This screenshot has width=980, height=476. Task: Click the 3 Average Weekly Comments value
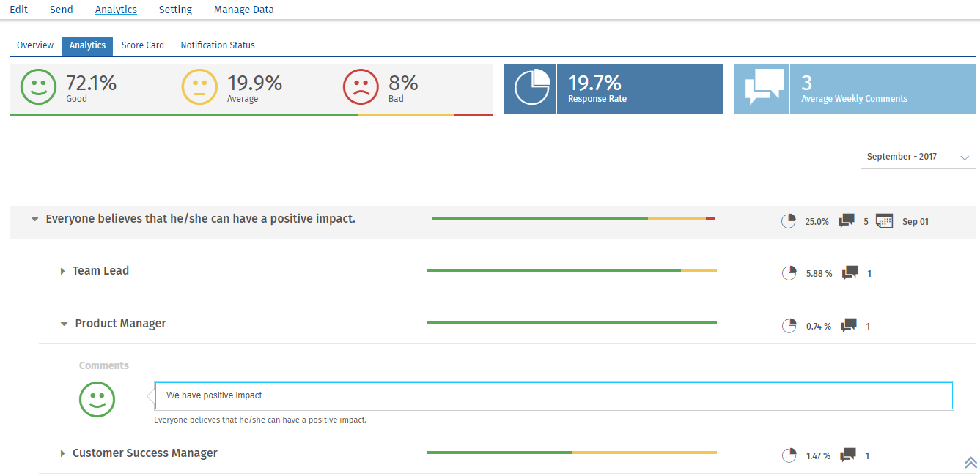(x=806, y=83)
